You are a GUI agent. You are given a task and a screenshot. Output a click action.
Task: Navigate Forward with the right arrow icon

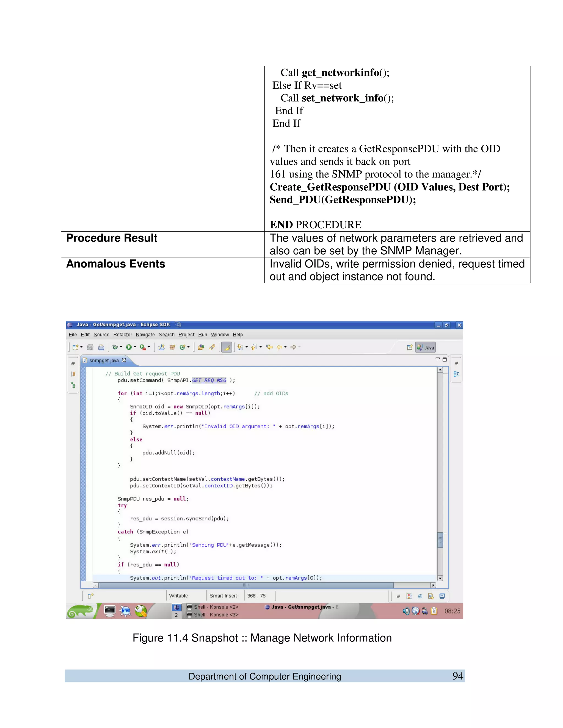coord(294,347)
